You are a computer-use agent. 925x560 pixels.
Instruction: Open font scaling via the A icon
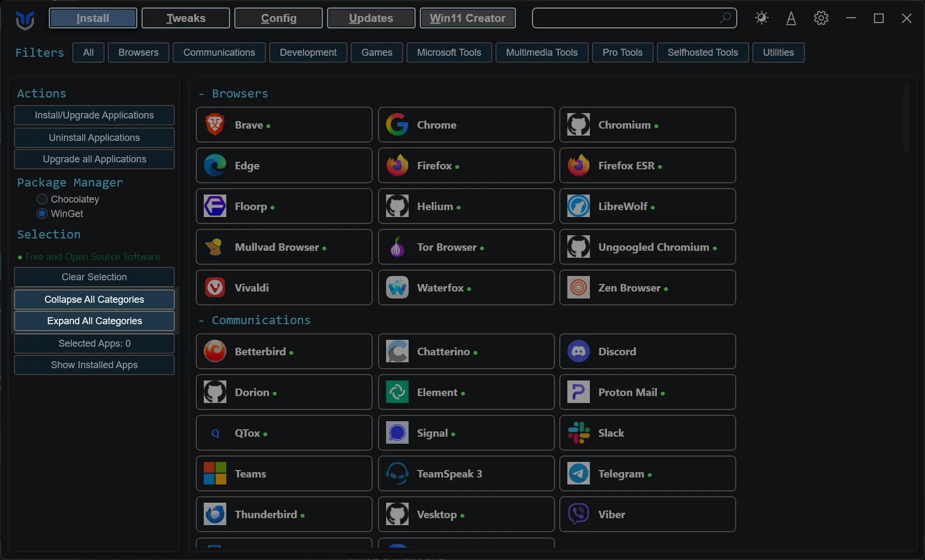(791, 18)
